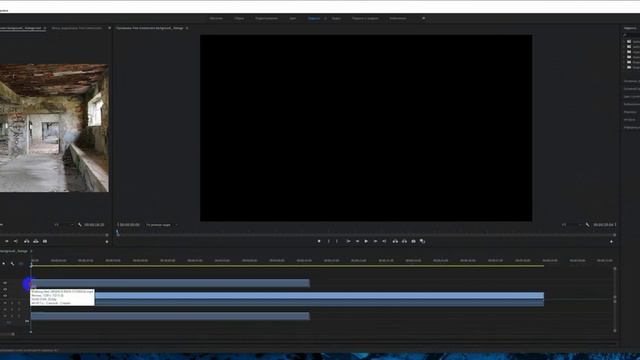Mark Out point in the Program monitor

pos(337,241)
